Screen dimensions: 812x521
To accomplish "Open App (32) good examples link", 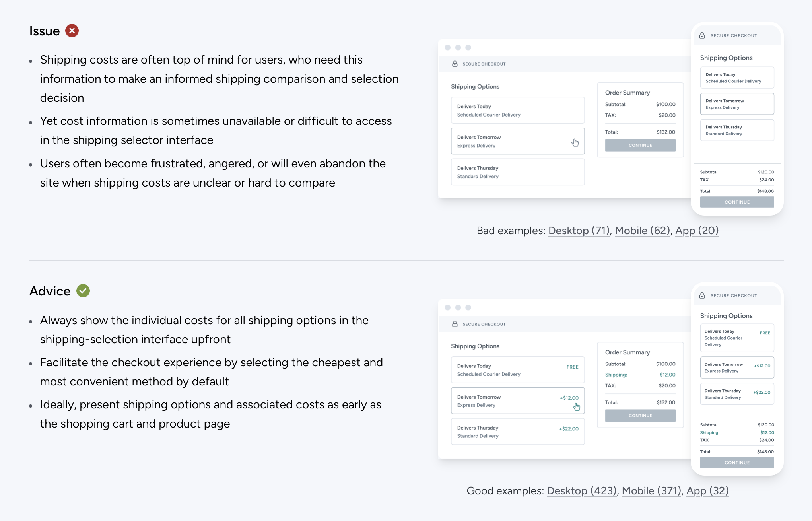I will [707, 491].
